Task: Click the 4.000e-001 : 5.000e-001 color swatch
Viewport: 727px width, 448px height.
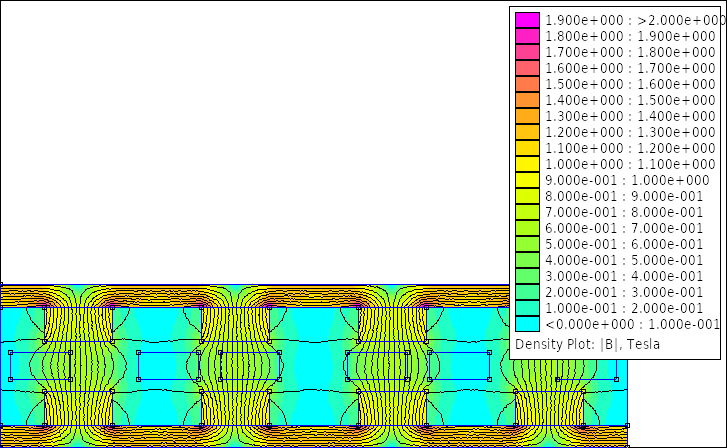Action: click(x=527, y=260)
